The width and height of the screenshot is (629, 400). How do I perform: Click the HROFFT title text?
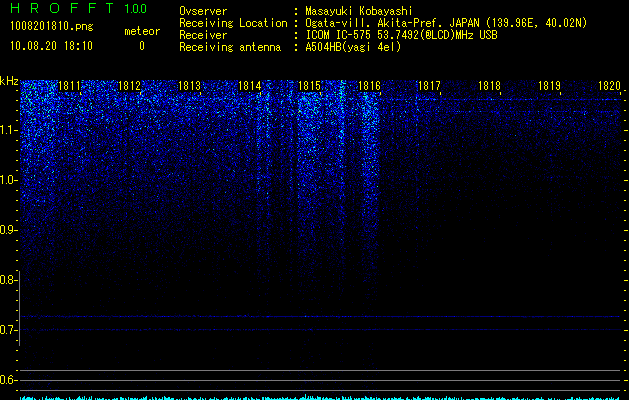[x=62, y=8]
